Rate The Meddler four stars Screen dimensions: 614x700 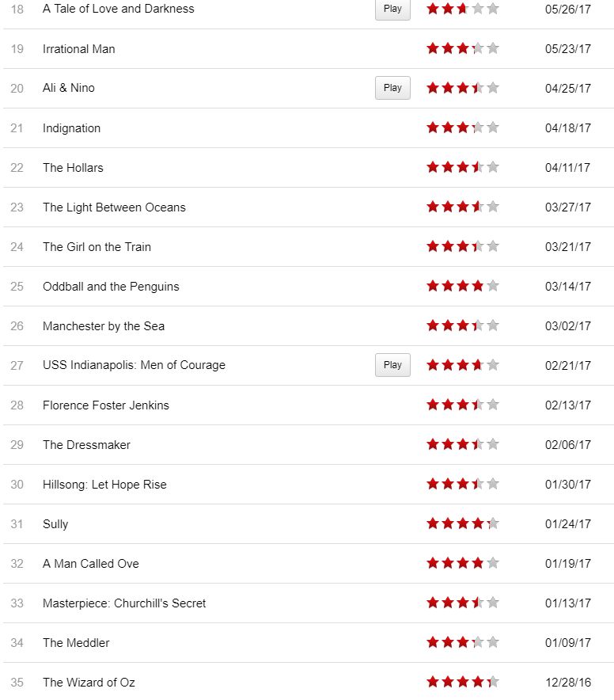tap(478, 642)
